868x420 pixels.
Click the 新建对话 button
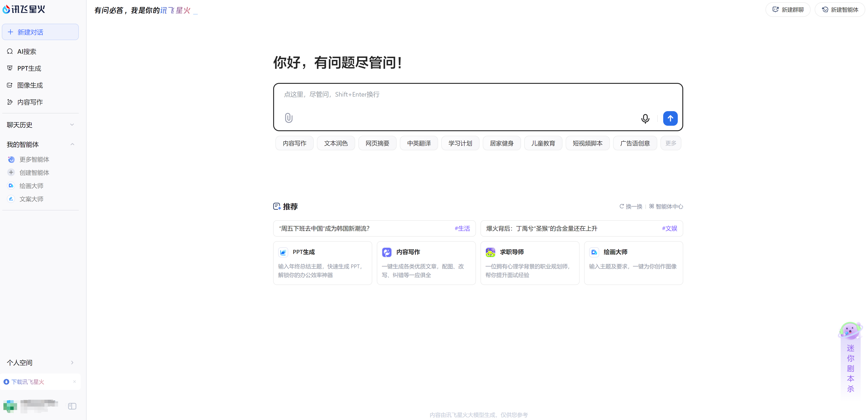click(x=40, y=32)
